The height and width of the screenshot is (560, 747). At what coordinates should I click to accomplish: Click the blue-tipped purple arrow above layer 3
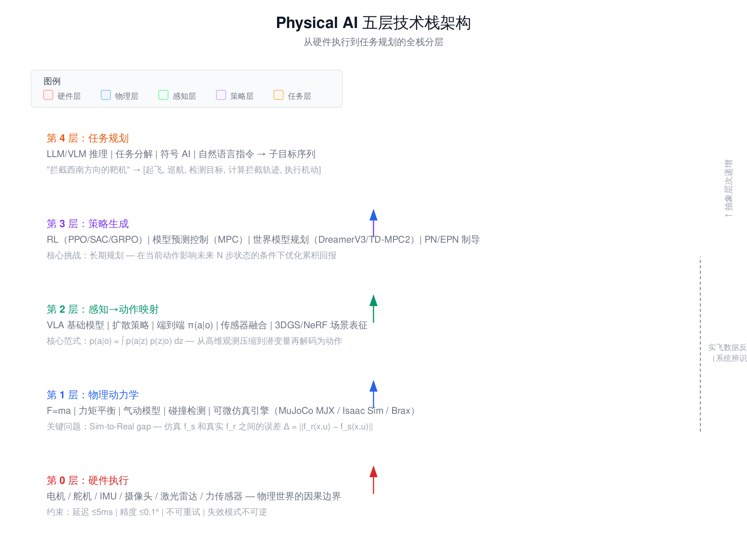[x=373, y=223]
